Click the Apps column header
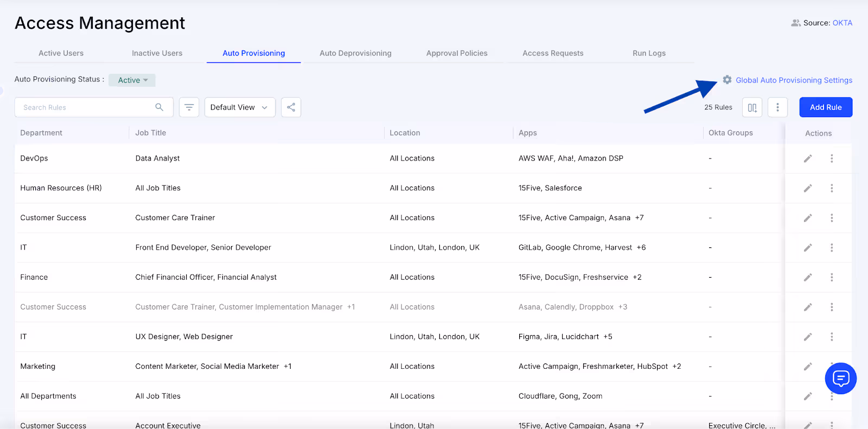 coord(527,133)
